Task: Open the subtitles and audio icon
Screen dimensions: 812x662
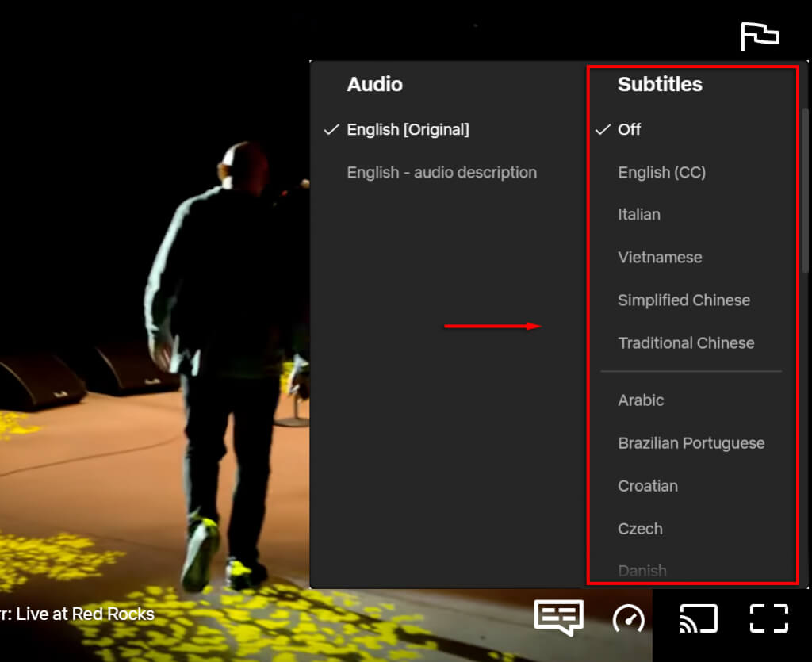Action: pos(558,618)
